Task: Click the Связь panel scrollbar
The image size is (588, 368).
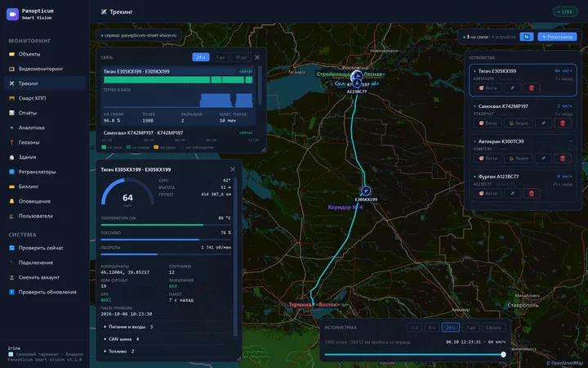Action: point(260,86)
